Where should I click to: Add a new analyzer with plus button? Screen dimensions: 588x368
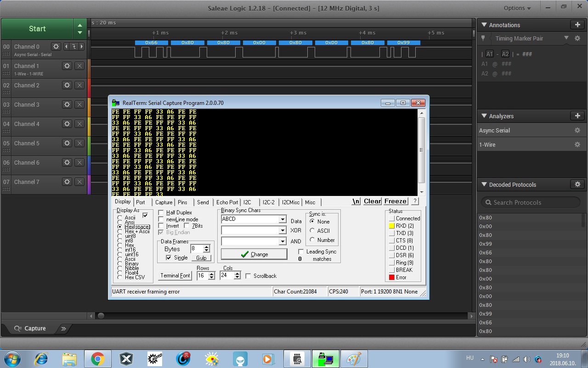[577, 116]
